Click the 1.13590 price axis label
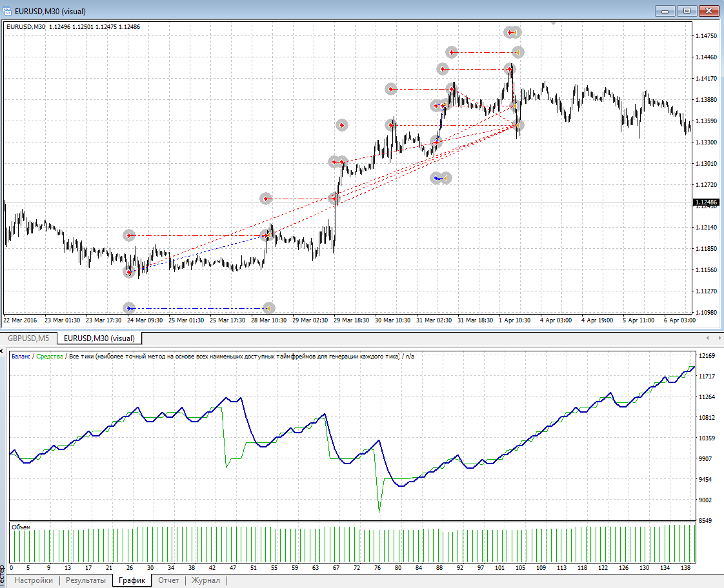 point(707,121)
